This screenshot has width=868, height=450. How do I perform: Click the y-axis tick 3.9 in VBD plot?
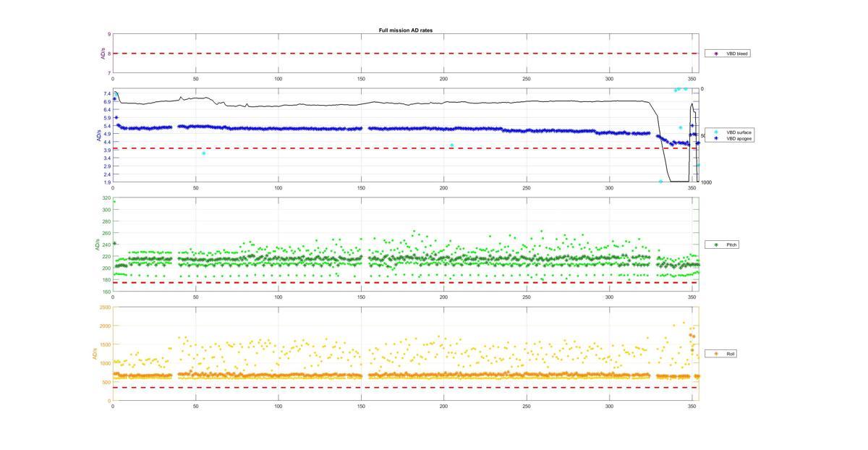click(x=107, y=150)
